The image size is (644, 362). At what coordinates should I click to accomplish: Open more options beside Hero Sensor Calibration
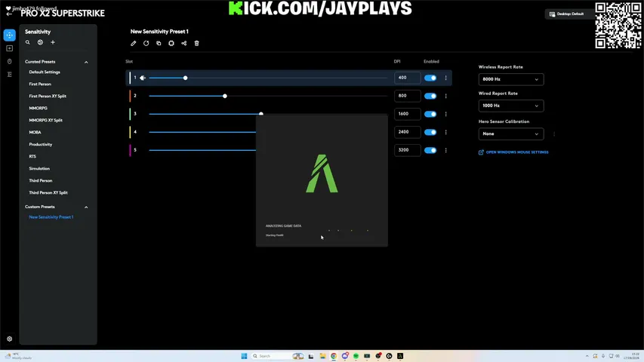(x=554, y=133)
